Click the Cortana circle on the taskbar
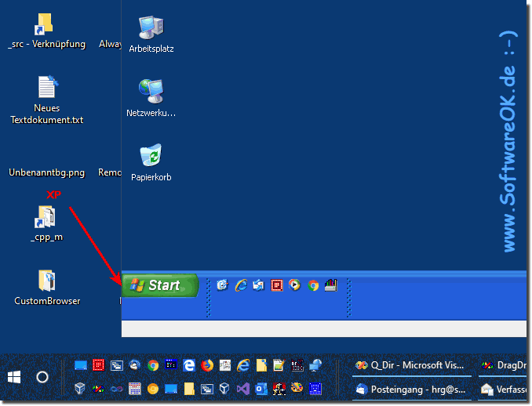Screen dimensions: 532x406 pos(42,377)
